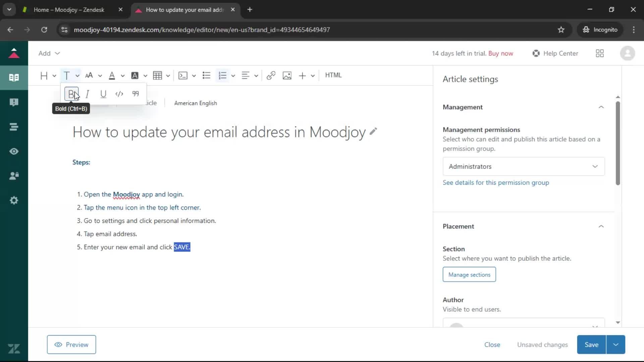Open the Heading style tool

44,76
